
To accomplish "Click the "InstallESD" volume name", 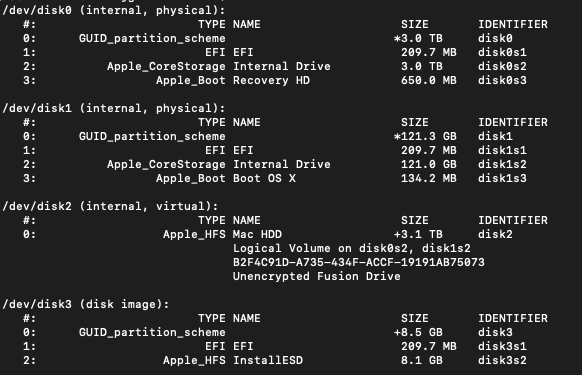I will [x=268, y=361].
